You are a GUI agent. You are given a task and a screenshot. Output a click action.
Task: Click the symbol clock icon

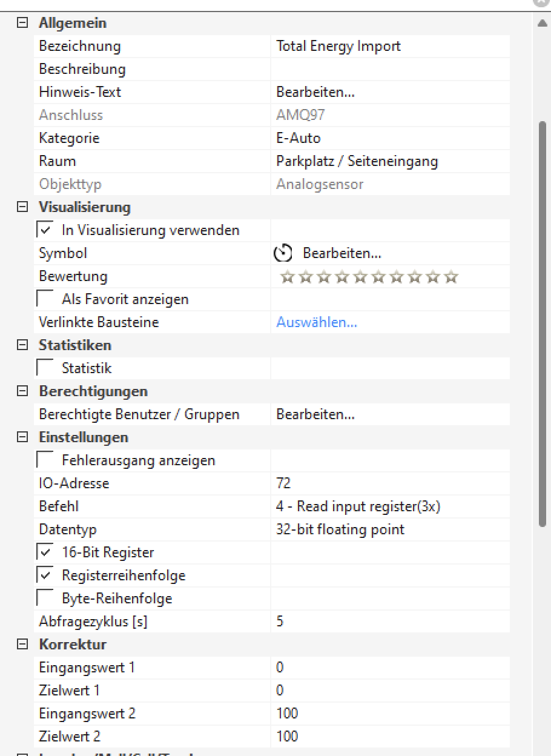click(x=283, y=253)
